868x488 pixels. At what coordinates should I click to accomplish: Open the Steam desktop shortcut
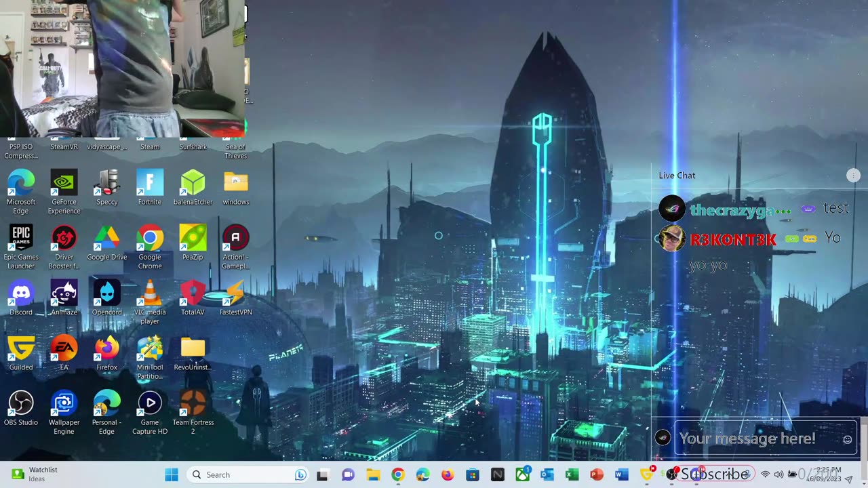150,143
